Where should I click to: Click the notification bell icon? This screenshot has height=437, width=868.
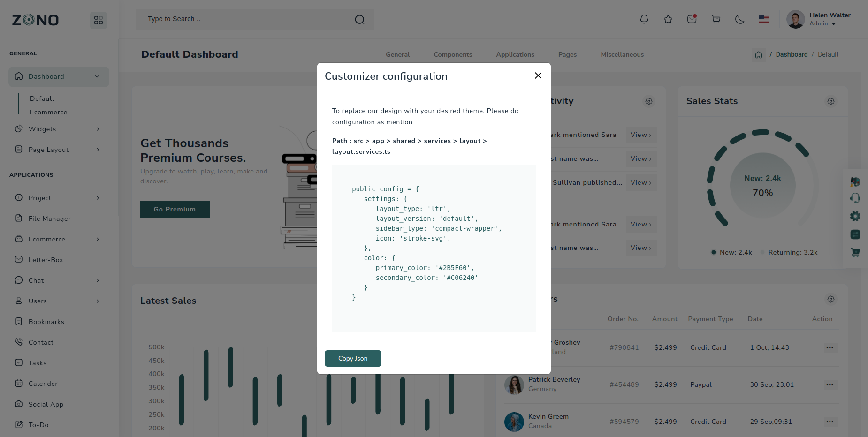pos(644,19)
